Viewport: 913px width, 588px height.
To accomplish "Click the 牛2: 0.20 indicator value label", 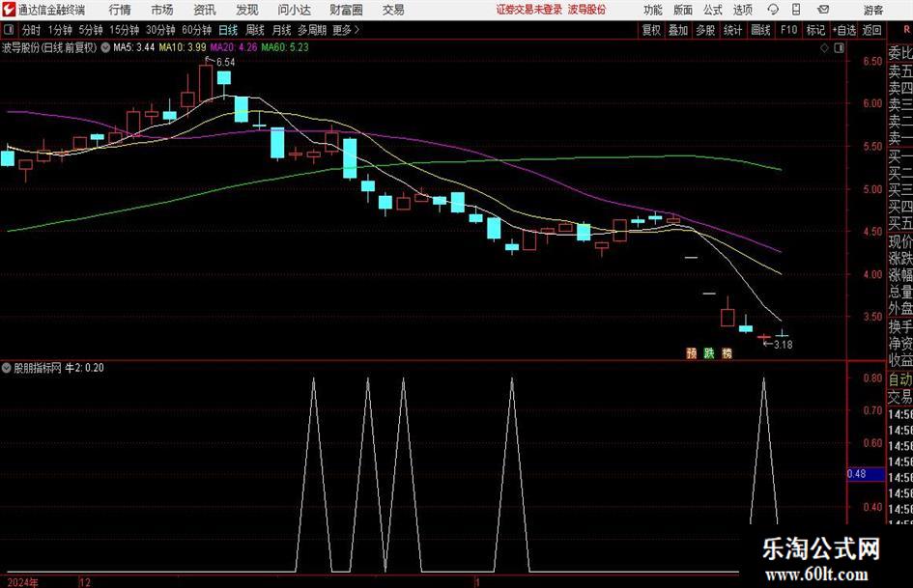I will 84,368.
